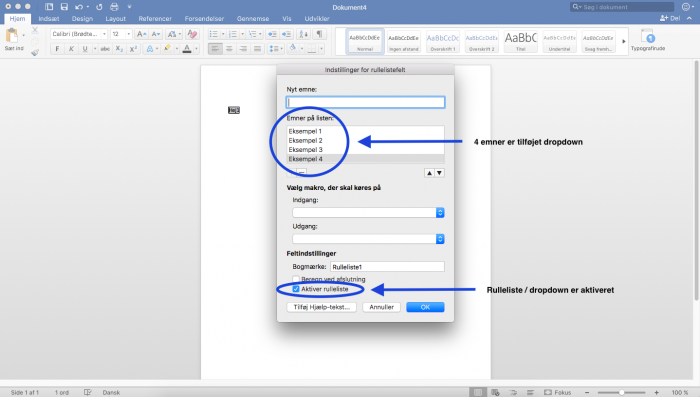Open the Forsendelser ribbon tab
Screen dimensions: 700x397
(204, 19)
